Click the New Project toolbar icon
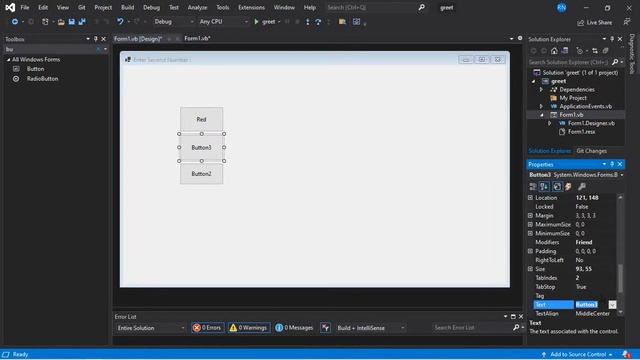640x360 pixels. coord(45,22)
